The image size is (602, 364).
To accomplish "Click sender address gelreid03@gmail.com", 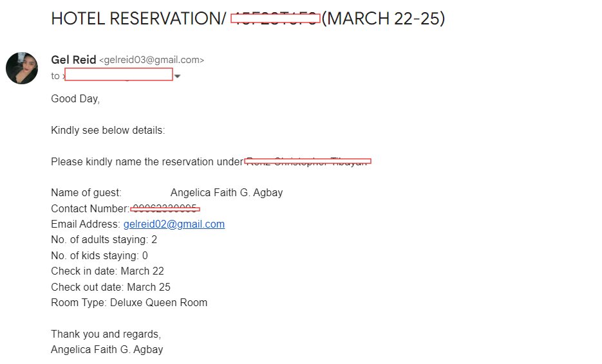I will click(x=151, y=60).
